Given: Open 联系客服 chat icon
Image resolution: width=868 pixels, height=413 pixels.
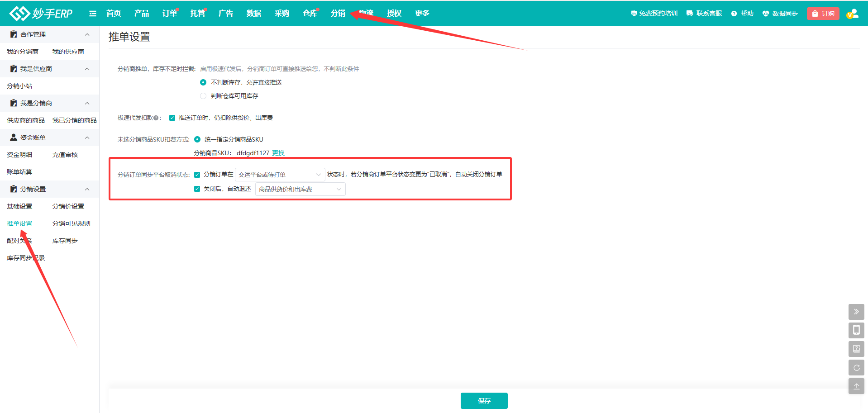Looking at the screenshot, I should 690,14.
